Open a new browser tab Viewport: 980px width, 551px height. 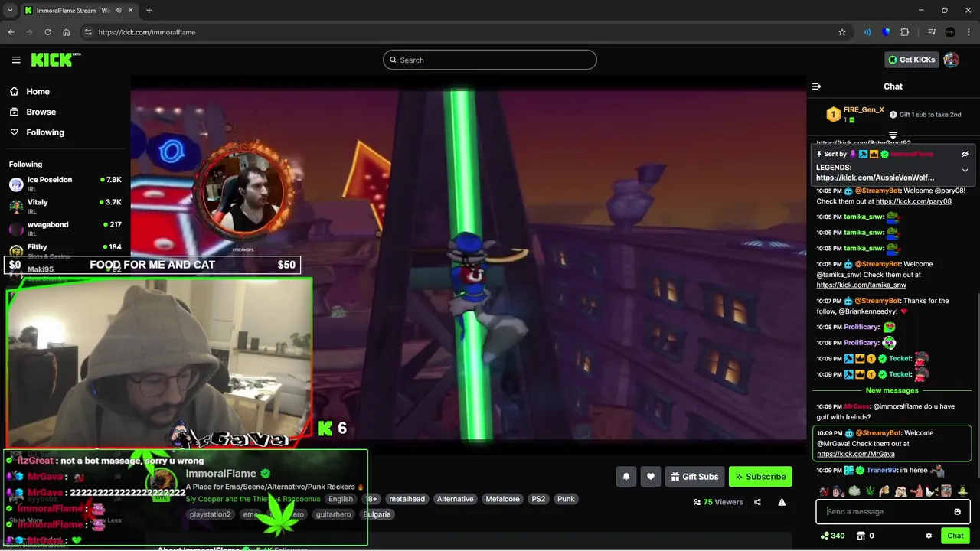click(x=149, y=11)
